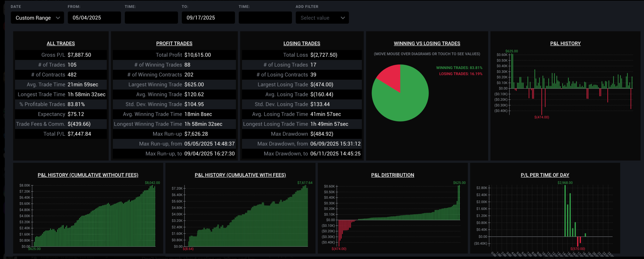Open the Custom Range date dropdown

38,18
